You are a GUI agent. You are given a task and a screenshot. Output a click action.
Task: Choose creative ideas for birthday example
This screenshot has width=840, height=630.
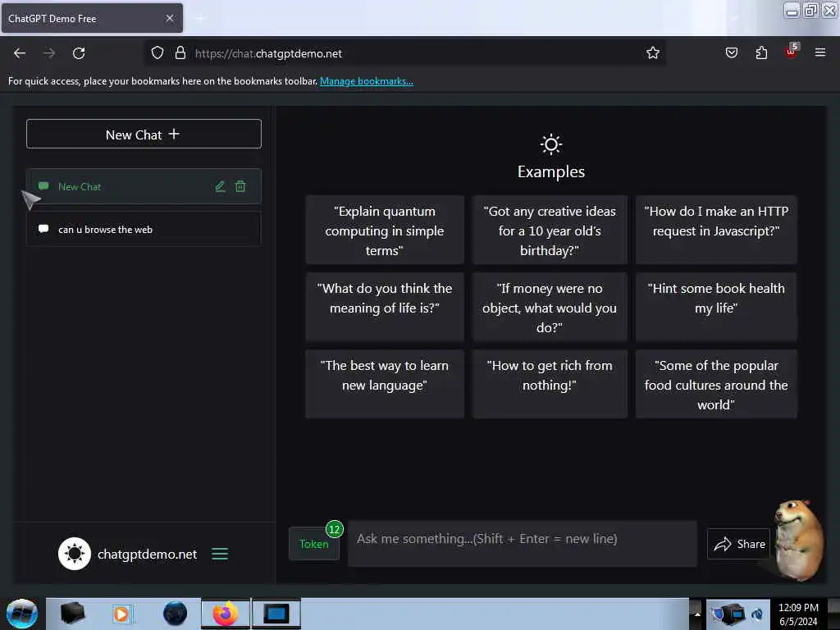point(550,231)
